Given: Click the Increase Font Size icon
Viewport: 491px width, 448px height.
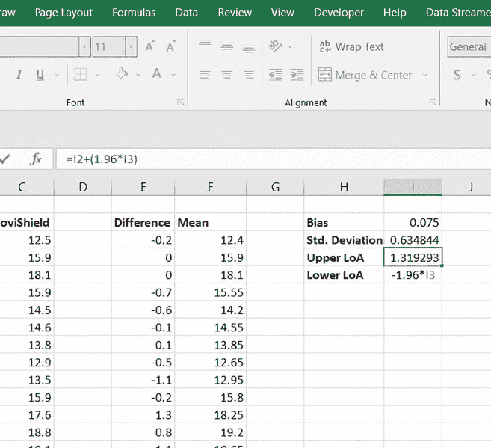Looking at the screenshot, I should 150,46.
